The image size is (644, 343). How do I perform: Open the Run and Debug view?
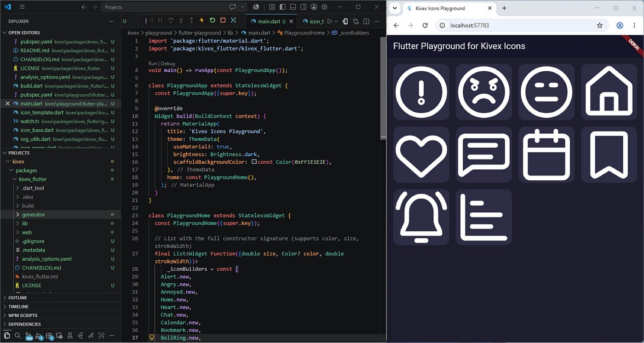[x=39, y=336]
